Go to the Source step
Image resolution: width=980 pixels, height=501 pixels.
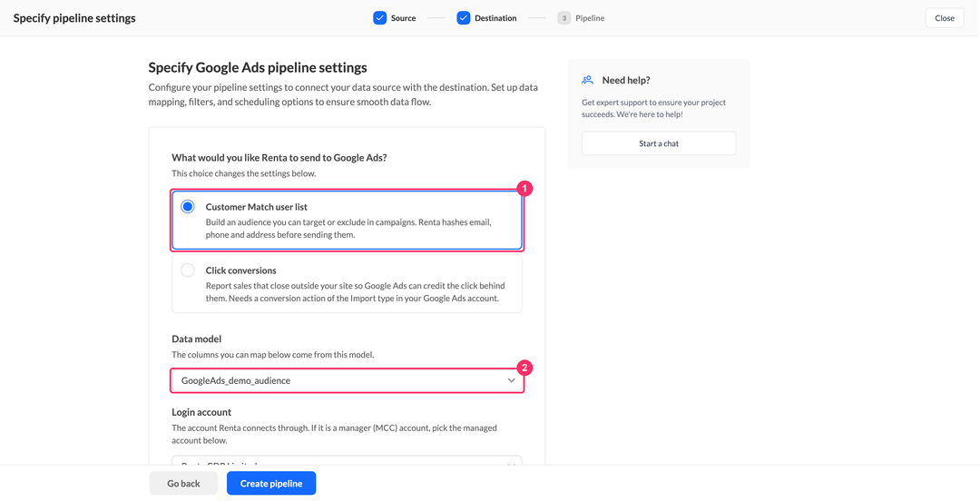coord(395,18)
